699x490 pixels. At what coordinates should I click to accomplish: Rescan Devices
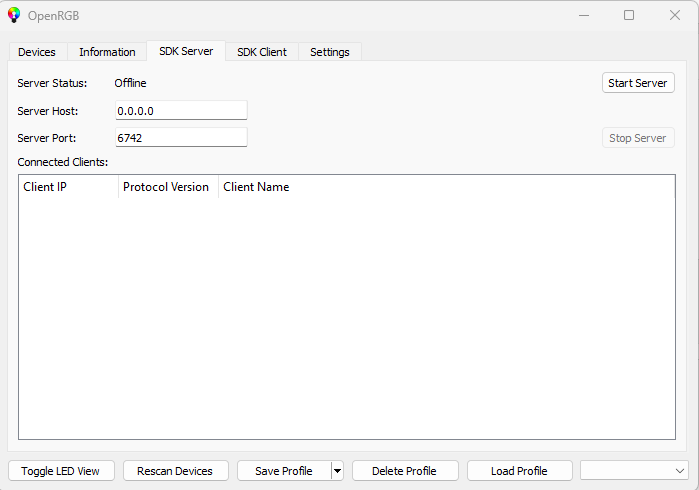176,471
